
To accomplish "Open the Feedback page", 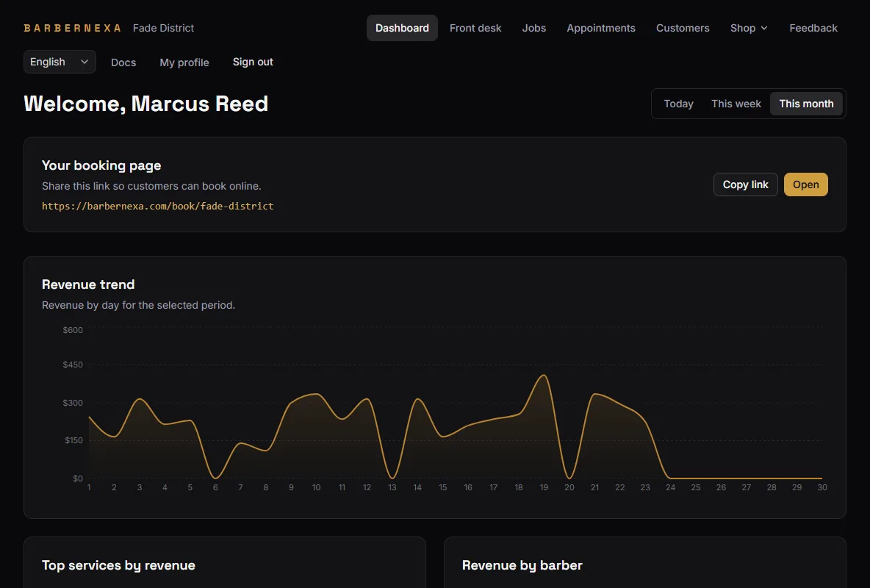I will (813, 28).
